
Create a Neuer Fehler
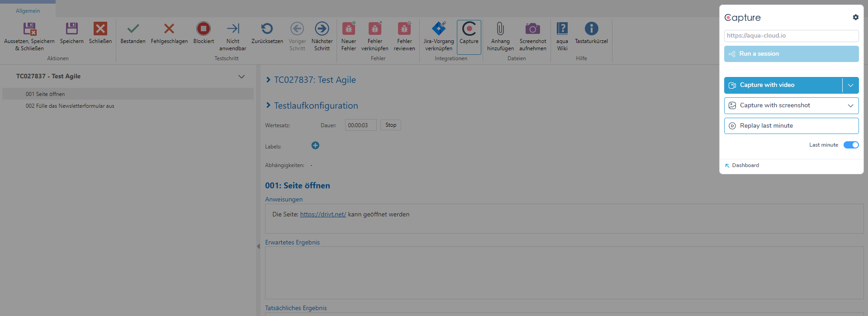[x=348, y=29]
